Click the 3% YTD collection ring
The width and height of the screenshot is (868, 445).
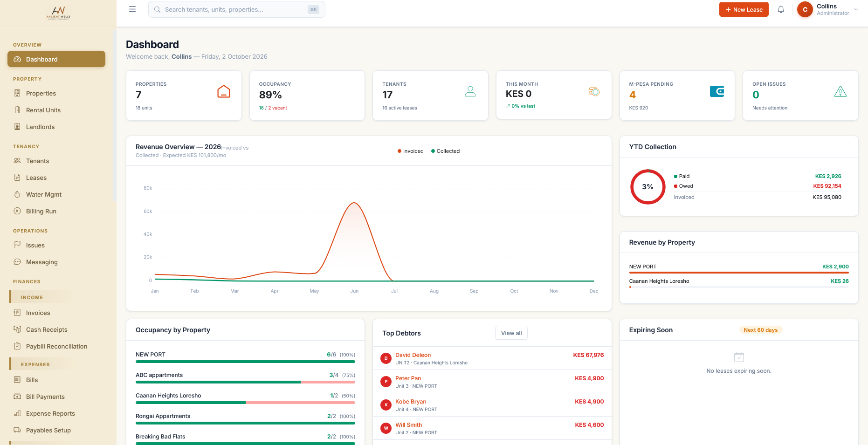648,187
